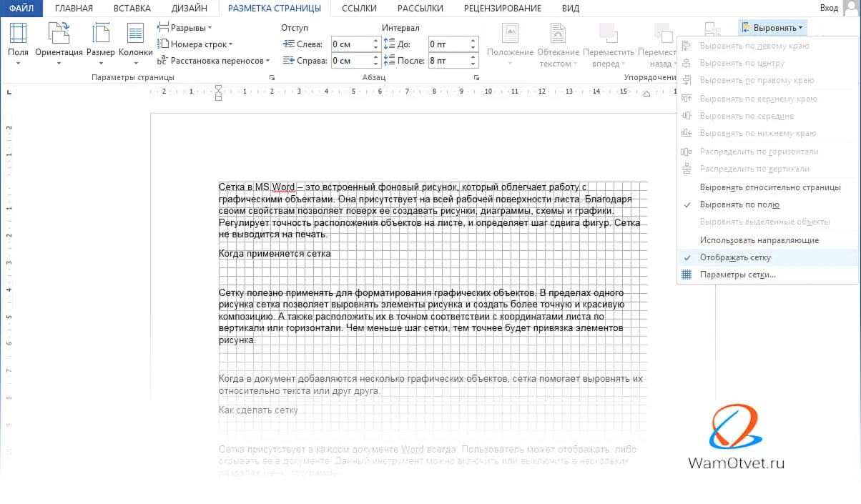Choose Выровнять относительно страницы
The image size is (861, 504).
[768, 187]
